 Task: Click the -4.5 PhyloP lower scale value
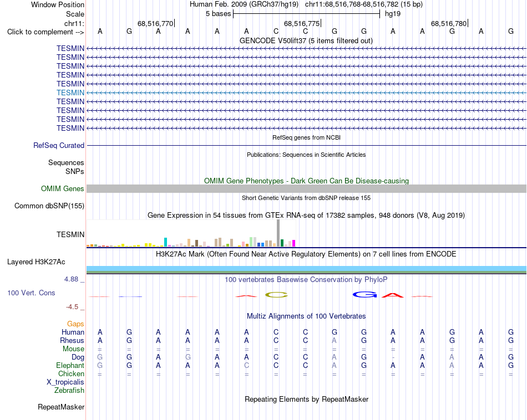pyautogui.click(x=72, y=307)
